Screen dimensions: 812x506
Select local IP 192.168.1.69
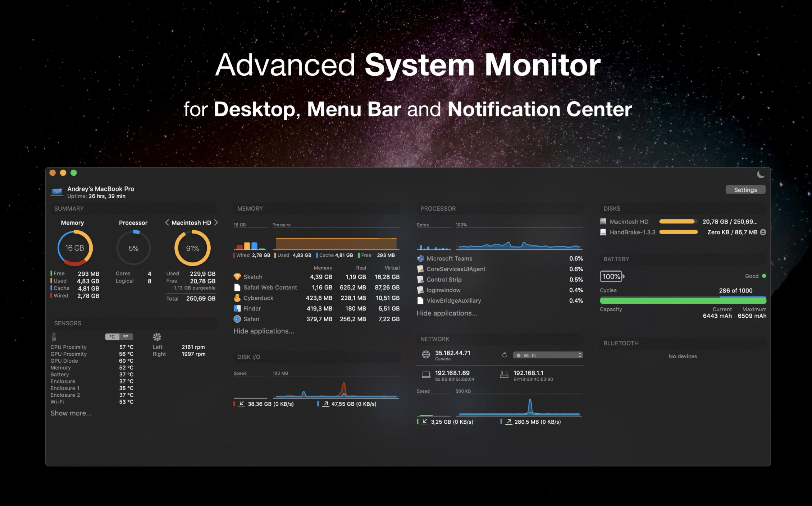point(452,373)
